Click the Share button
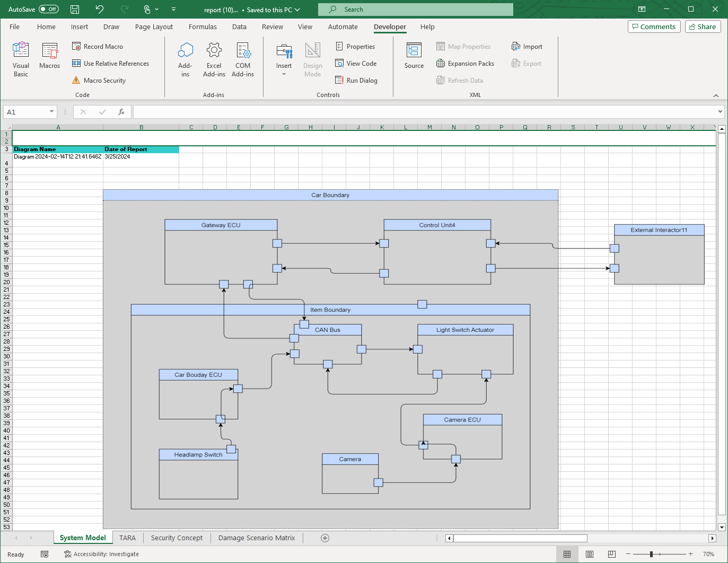 click(x=703, y=27)
